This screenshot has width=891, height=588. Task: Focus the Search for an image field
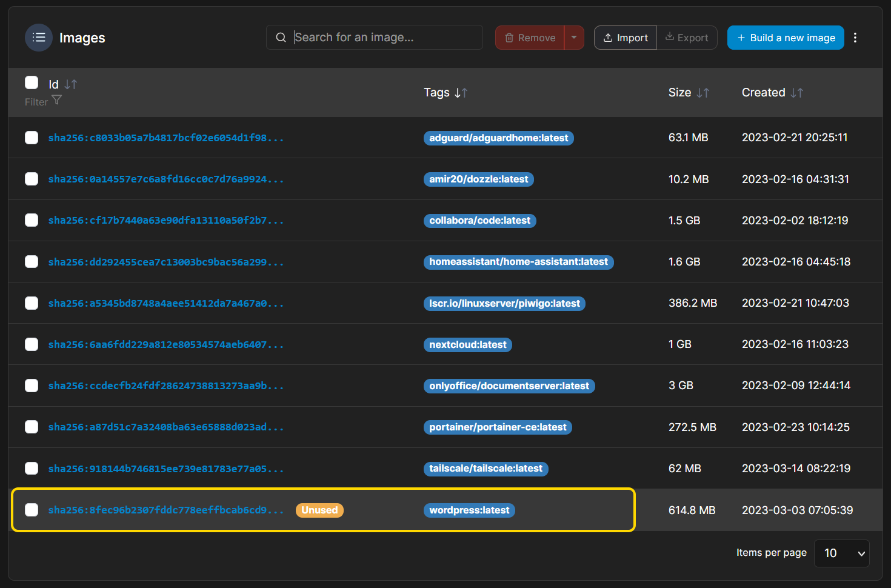[375, 38]
